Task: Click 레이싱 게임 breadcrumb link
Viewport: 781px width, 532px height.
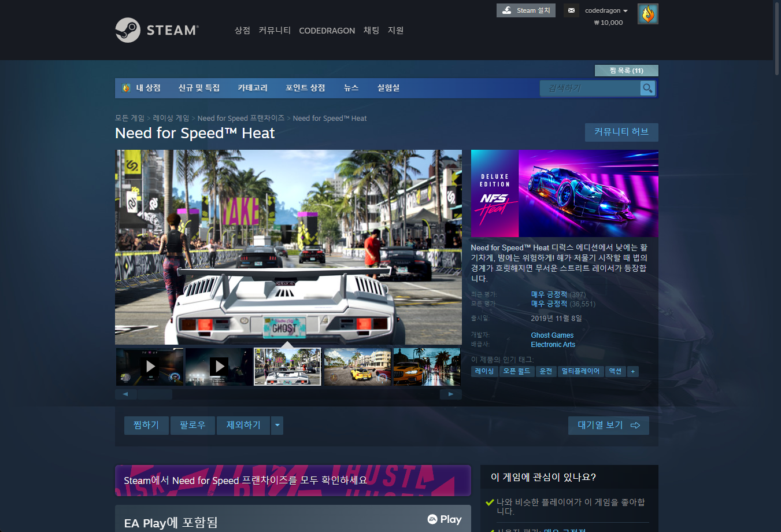Action: click(x=171, y=118)
